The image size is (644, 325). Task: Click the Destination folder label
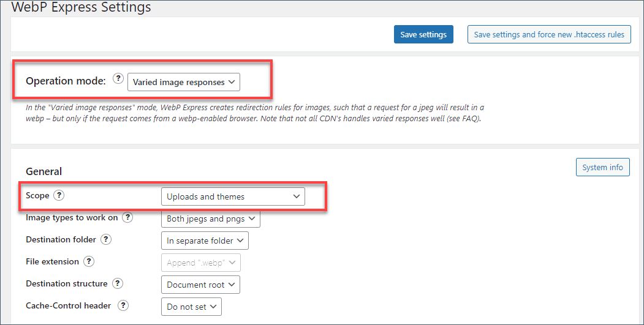coord(61,239)
